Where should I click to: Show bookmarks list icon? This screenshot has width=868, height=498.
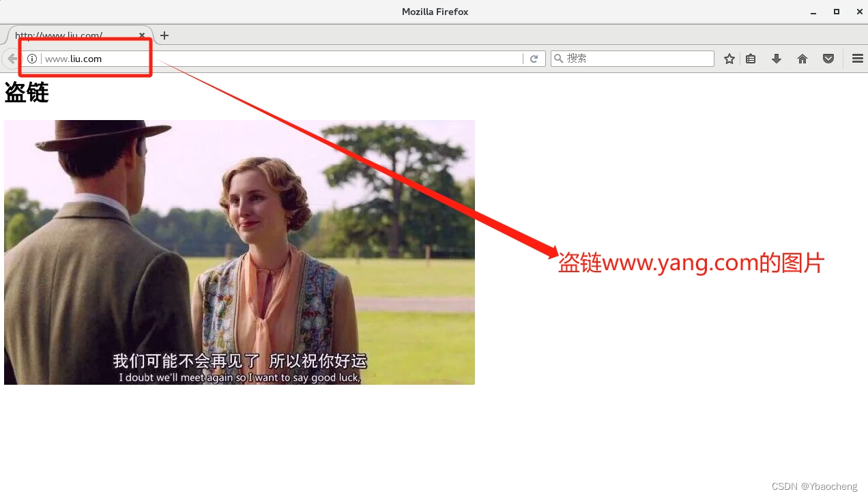751,59
